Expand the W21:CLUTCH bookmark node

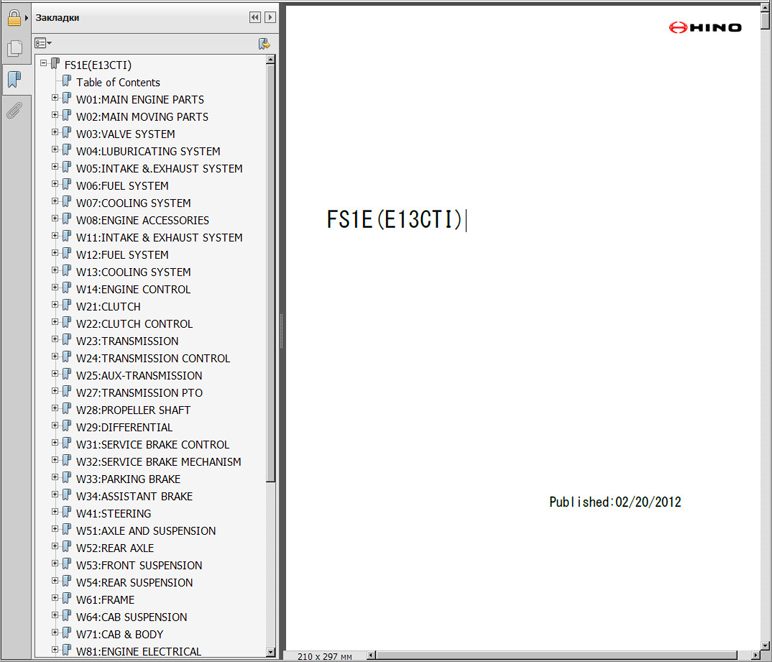55,306
